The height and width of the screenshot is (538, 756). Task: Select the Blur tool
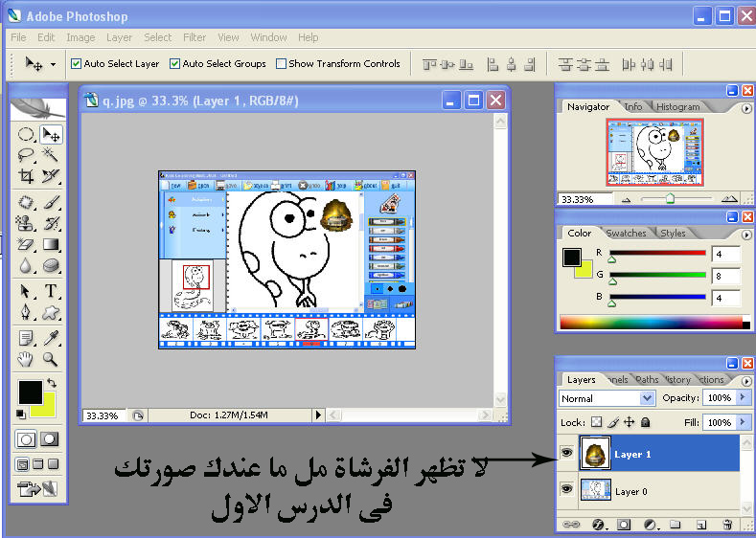tap(26, 265)
